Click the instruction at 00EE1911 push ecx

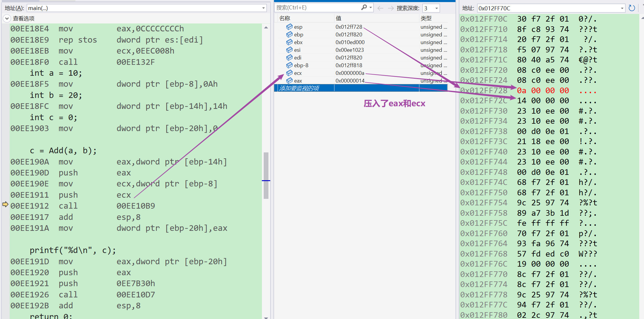coord(71,195)
